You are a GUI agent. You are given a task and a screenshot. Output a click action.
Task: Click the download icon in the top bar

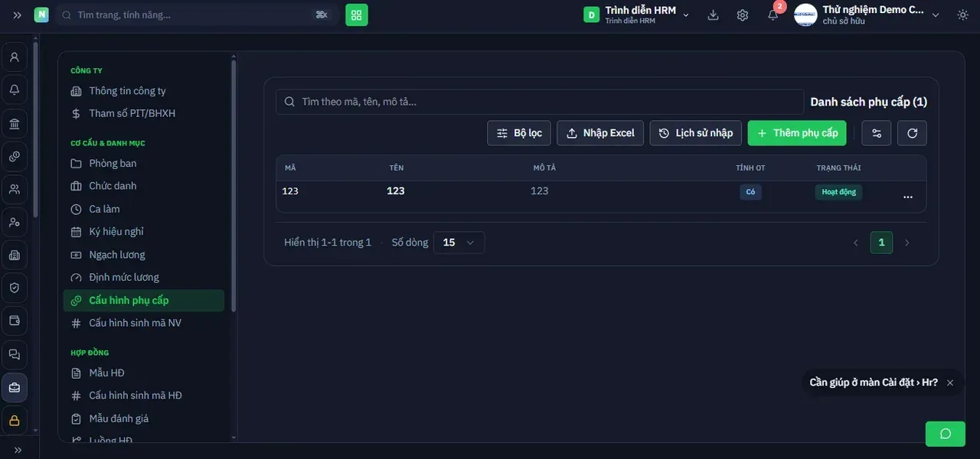[x=714, y=15]
